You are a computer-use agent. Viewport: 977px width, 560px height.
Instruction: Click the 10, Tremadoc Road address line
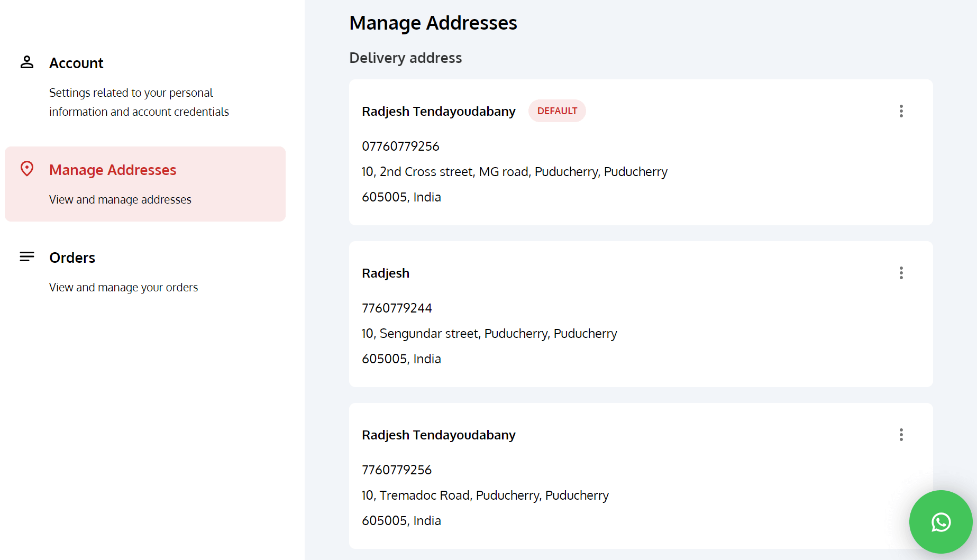click(485, 495)
